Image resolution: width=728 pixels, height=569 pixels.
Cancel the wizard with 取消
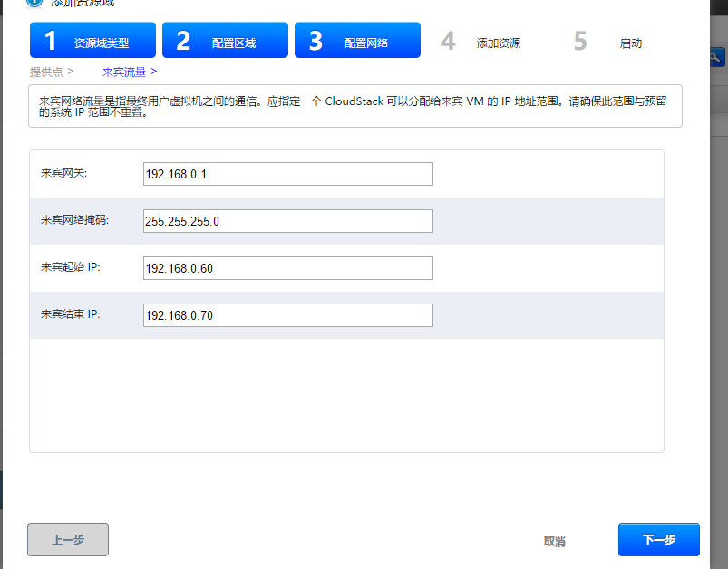click(555, 541)
